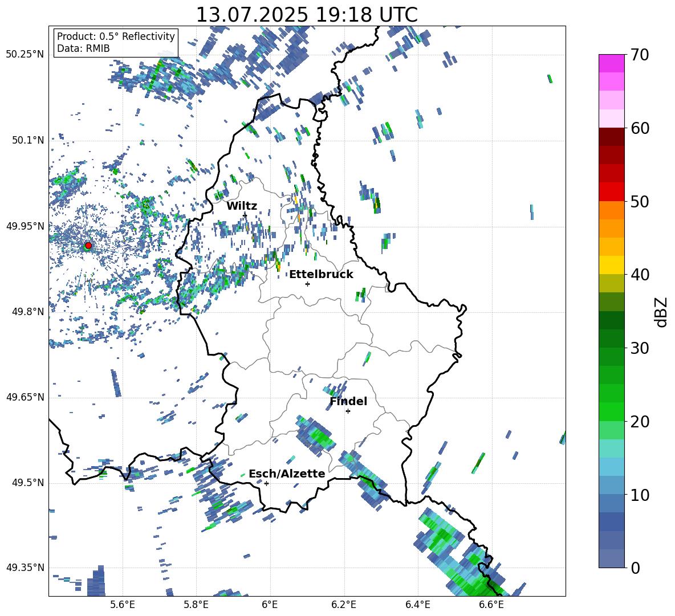This screenshot has width=675, height=616.
Task: Click the 60 tick on colorbar
Action: (640, 128)
